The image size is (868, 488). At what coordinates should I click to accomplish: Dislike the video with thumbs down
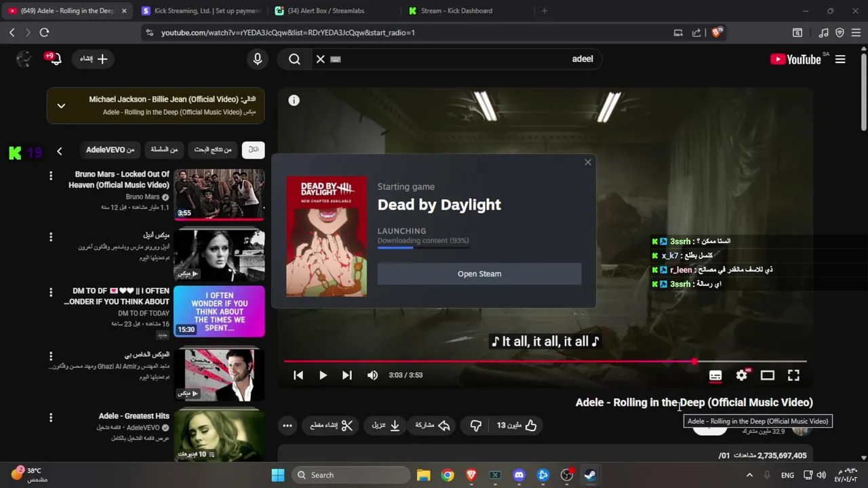[476, 425]
